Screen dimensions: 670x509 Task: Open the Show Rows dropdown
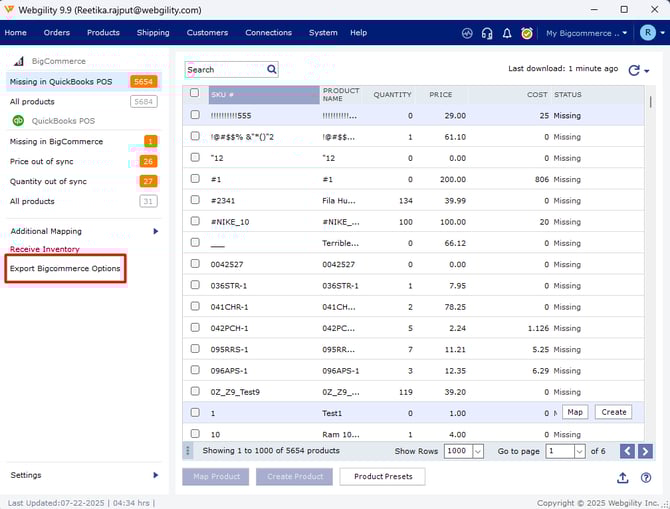pos(477,452)
